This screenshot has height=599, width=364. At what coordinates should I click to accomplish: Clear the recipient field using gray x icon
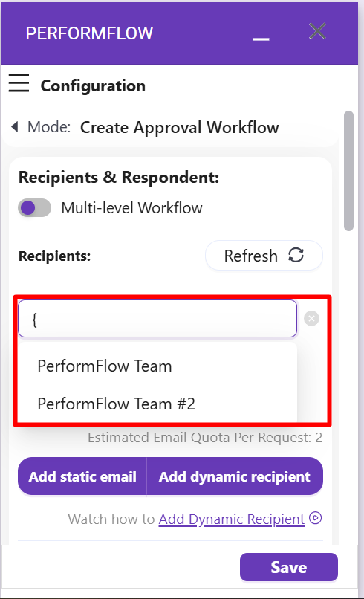click(x=311, y=318)
